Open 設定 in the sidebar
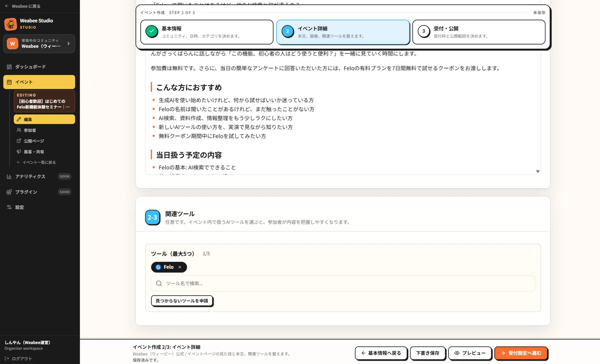The height and width of the screenshot is (364, 600). click(x=39, y=207)
